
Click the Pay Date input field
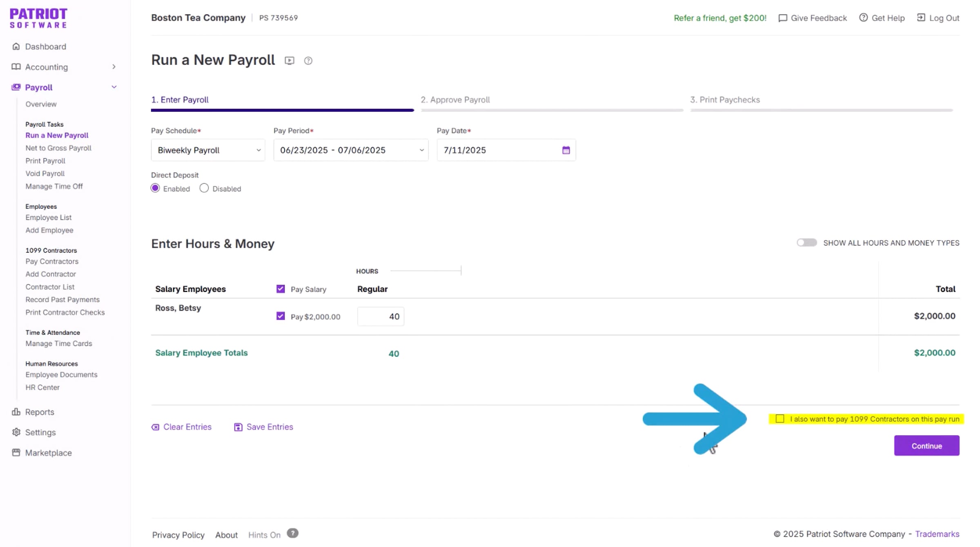point(506,150)
